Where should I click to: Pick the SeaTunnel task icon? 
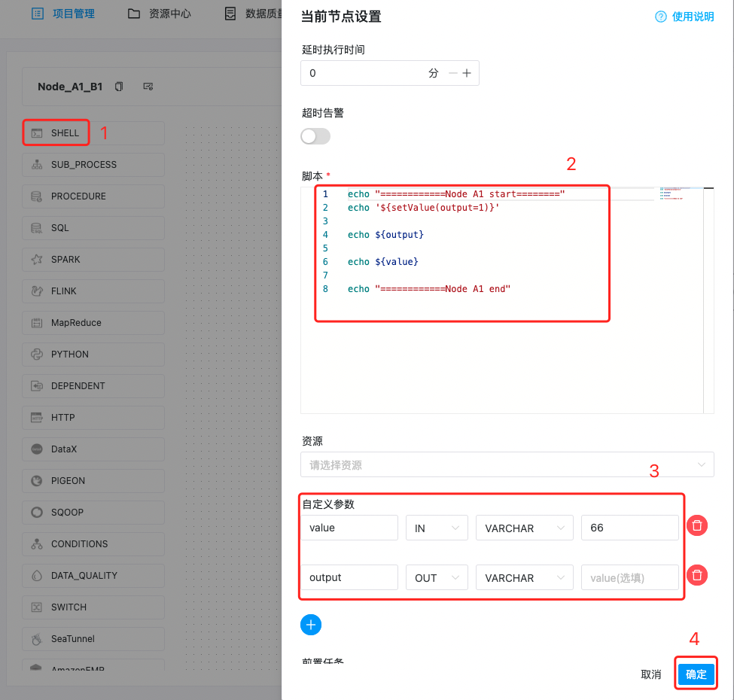coord(37,639)
